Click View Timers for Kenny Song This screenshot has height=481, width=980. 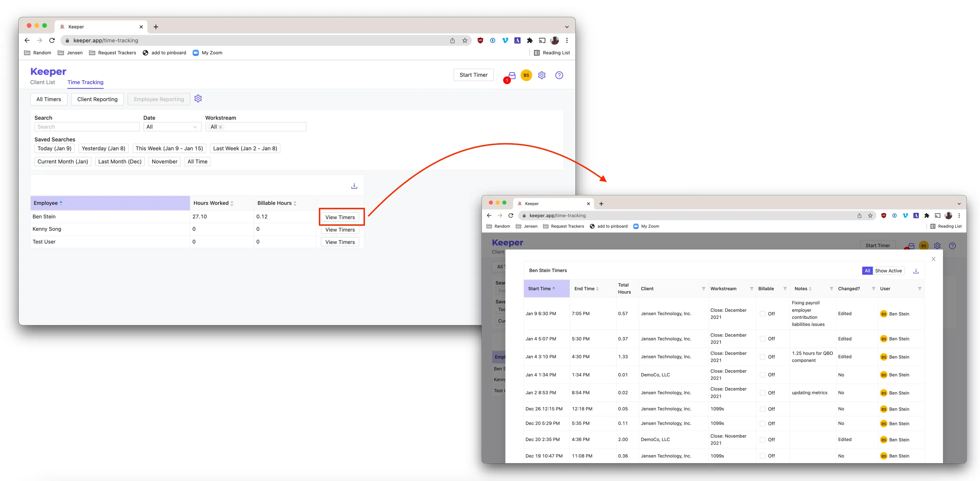tap(340, 230)
